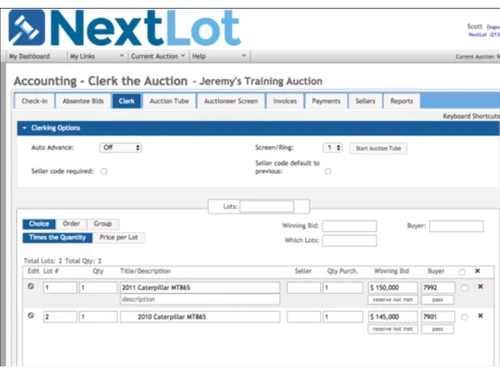The image size is (500, 375).
Task: Collapse the Clerking Options panel arrow
Action: [x=24, y=128]
